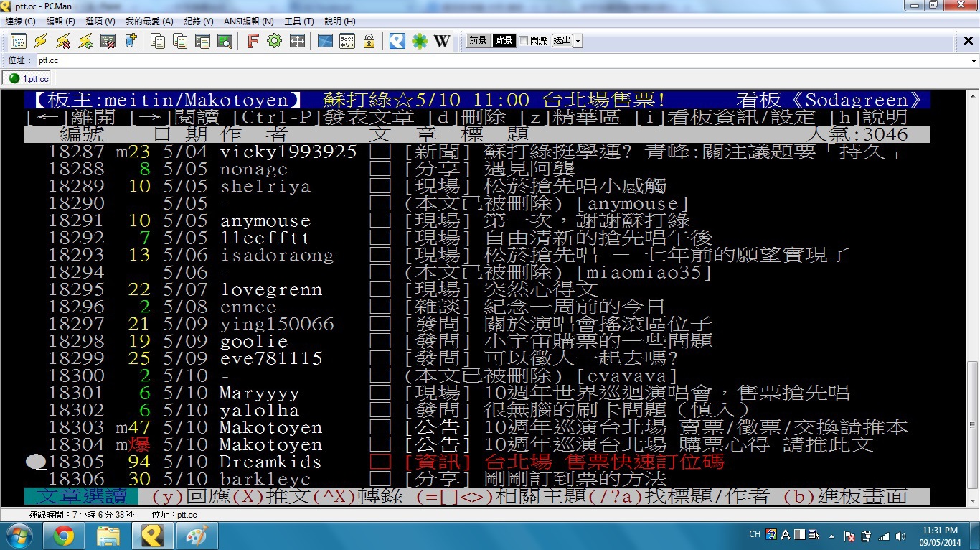The image size is (980, 550).
Task: Click the lightning bolt with red X icon
Action: tap(63, 41)
